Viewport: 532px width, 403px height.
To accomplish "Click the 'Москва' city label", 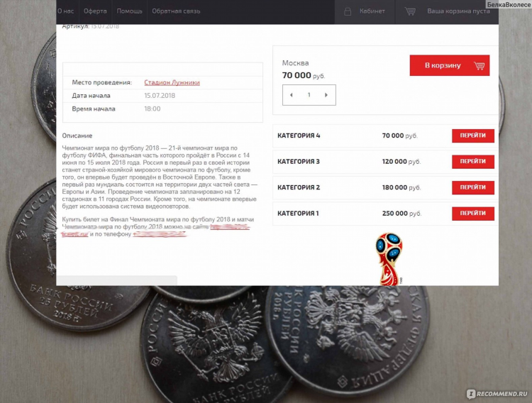I will (x=296, y=63).
